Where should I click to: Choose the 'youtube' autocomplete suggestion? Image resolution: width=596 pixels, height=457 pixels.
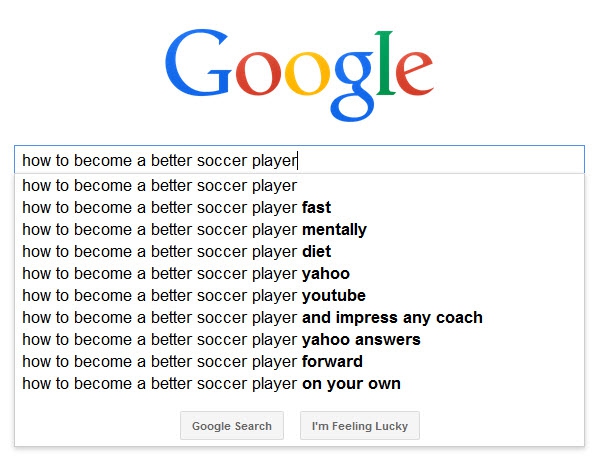(x=299, y=296)
